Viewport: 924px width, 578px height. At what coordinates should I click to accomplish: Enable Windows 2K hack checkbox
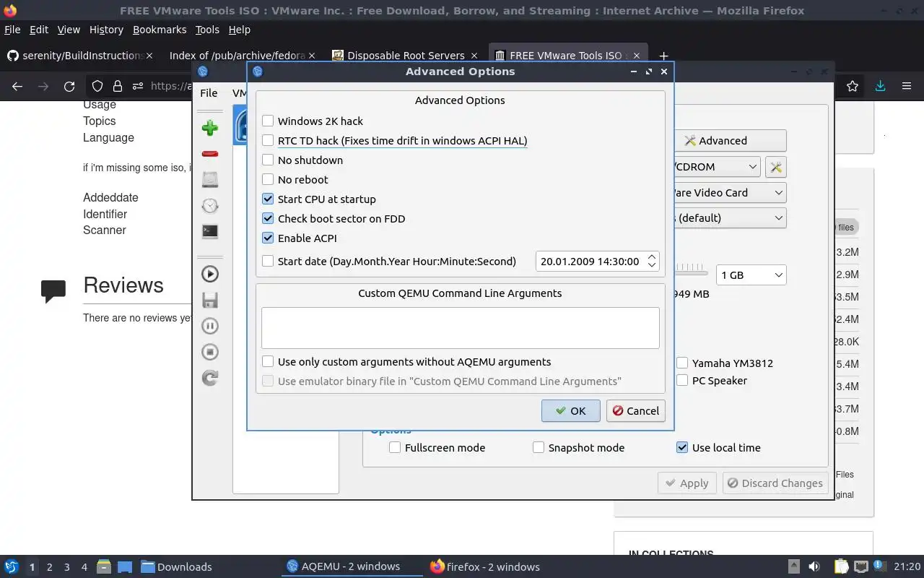pyautogui.click(x=268, y=121)
